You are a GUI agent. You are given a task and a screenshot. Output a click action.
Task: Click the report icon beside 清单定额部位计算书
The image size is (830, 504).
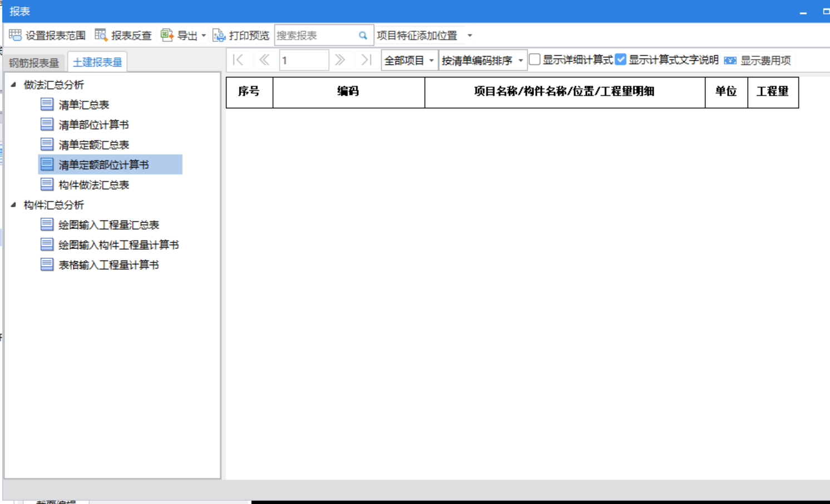click(47, 164)
